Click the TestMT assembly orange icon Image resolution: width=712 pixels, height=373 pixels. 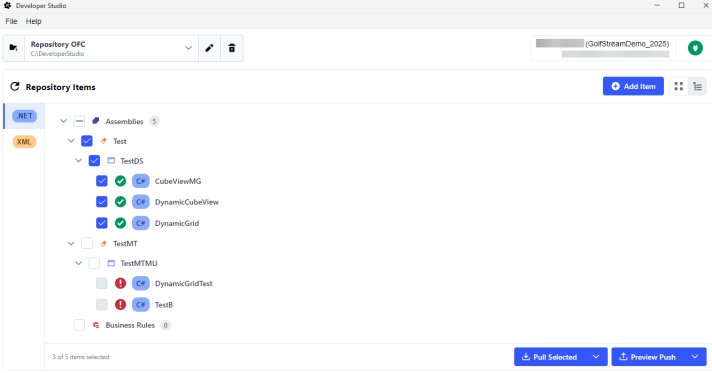coord(104,244)
